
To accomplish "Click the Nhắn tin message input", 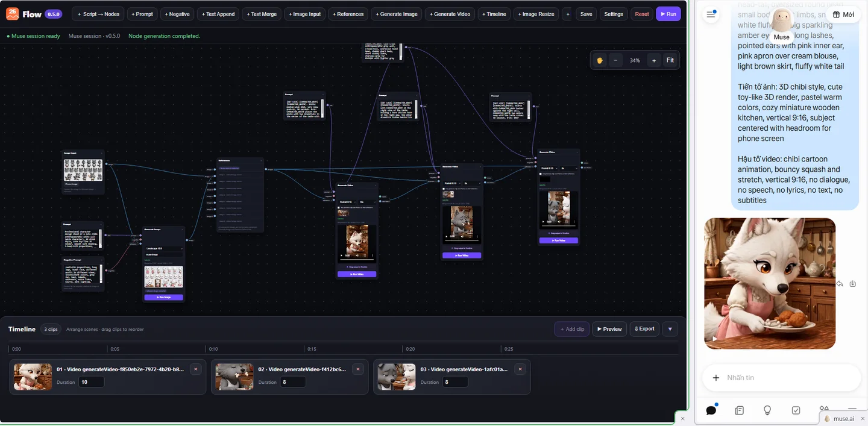I will click(782, 378).
